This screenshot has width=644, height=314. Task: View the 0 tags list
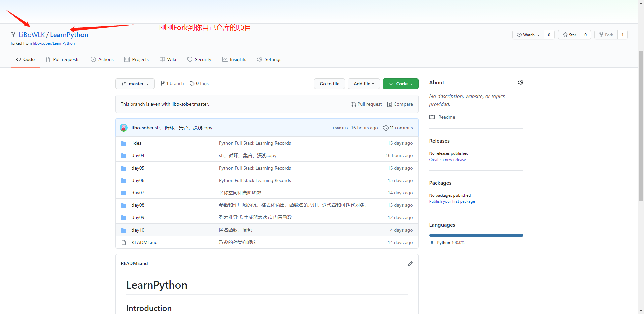click(x=199, y=84)
